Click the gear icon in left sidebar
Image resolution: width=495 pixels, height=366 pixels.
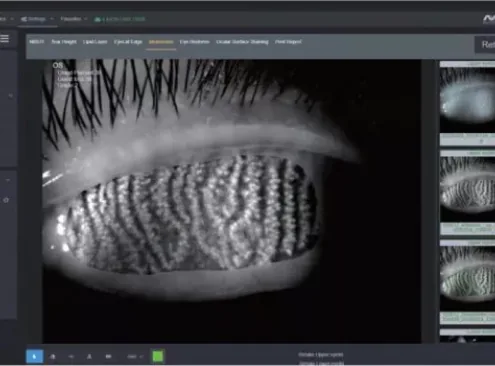click(x=6, y=200)
